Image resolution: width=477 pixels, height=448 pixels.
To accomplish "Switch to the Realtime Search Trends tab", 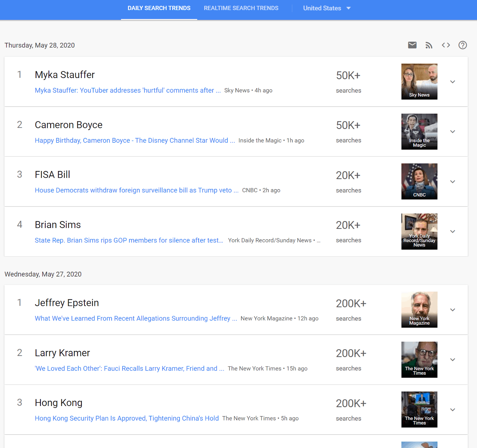I will 241,8.
